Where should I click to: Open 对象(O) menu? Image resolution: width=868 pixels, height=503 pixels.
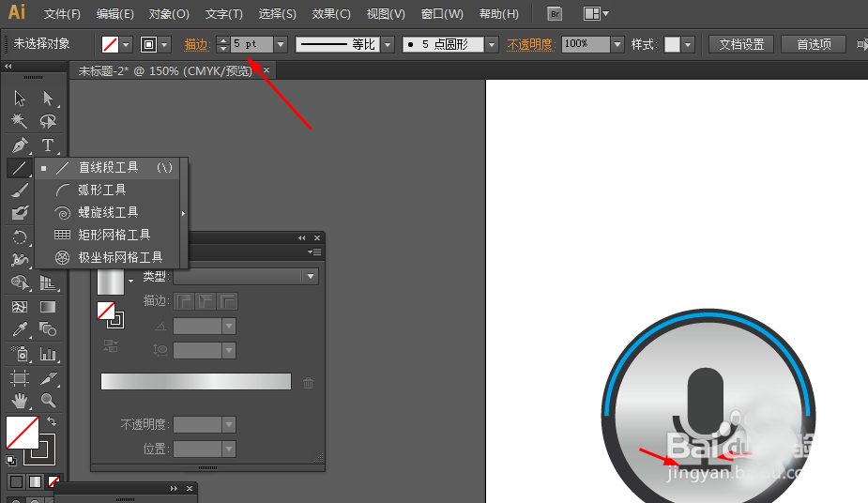pyautogui.click(x=169, y=14)
